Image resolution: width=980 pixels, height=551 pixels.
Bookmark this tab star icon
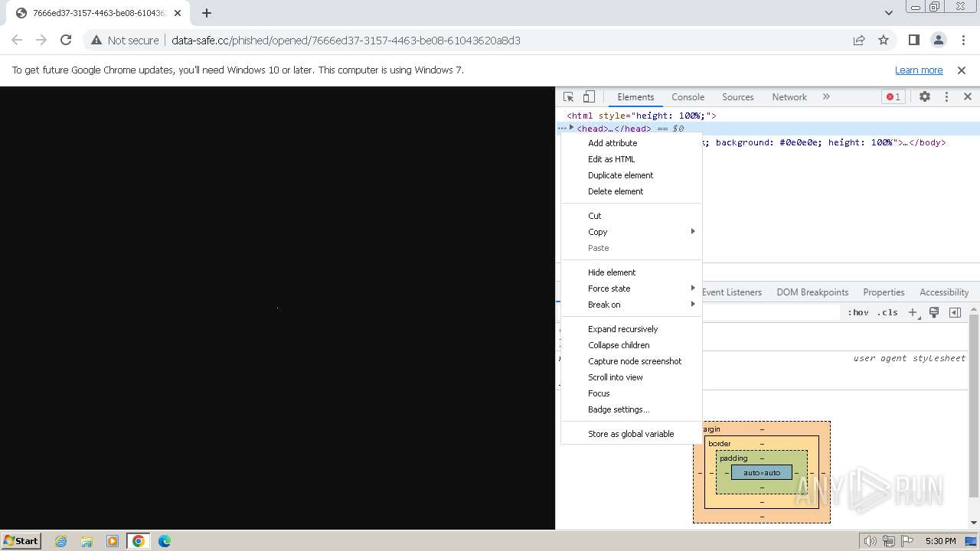[x=884, y=40]
